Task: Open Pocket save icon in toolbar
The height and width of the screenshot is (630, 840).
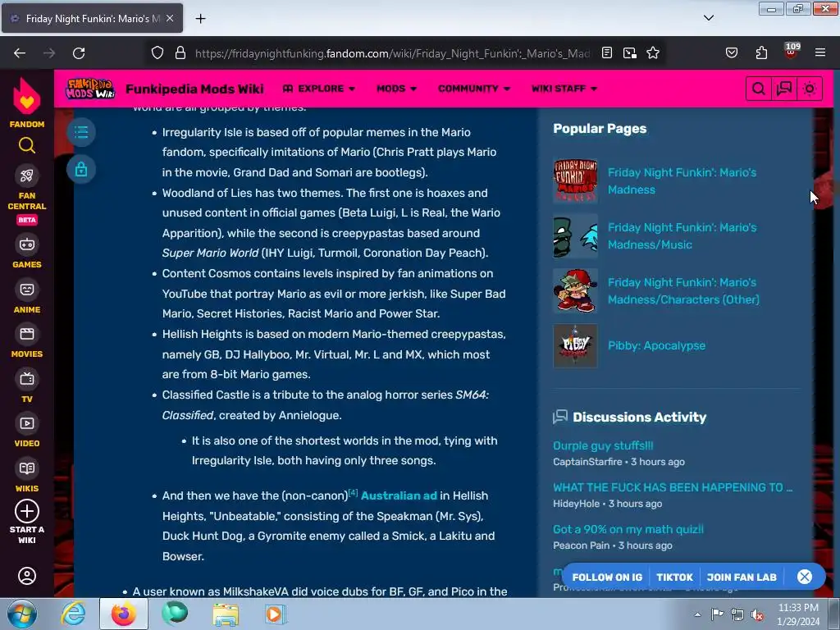Action: [x=731, y=53]
